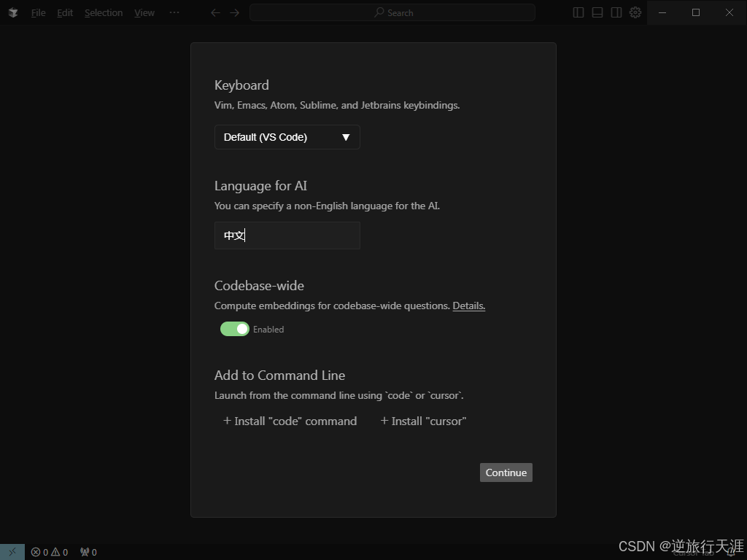The height and width of the screenshot is (560, 747).
Task: Close the Cursor window
Action: tap(729, 12)
